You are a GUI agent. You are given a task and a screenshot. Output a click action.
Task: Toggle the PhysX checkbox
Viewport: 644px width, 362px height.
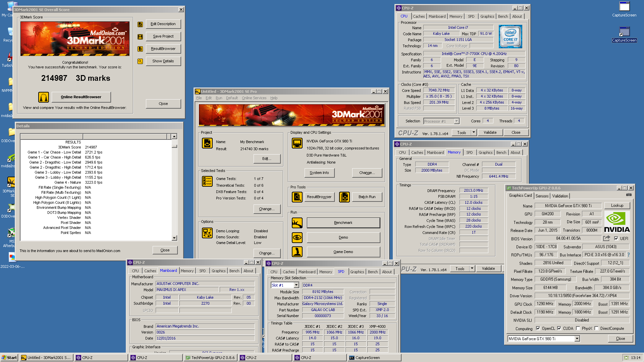[x=578, y=328]
